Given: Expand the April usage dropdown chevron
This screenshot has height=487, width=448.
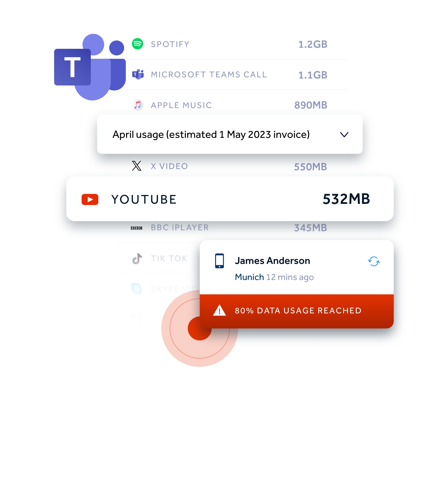Looking at the screenshot, I should click(x=344, y=134).
